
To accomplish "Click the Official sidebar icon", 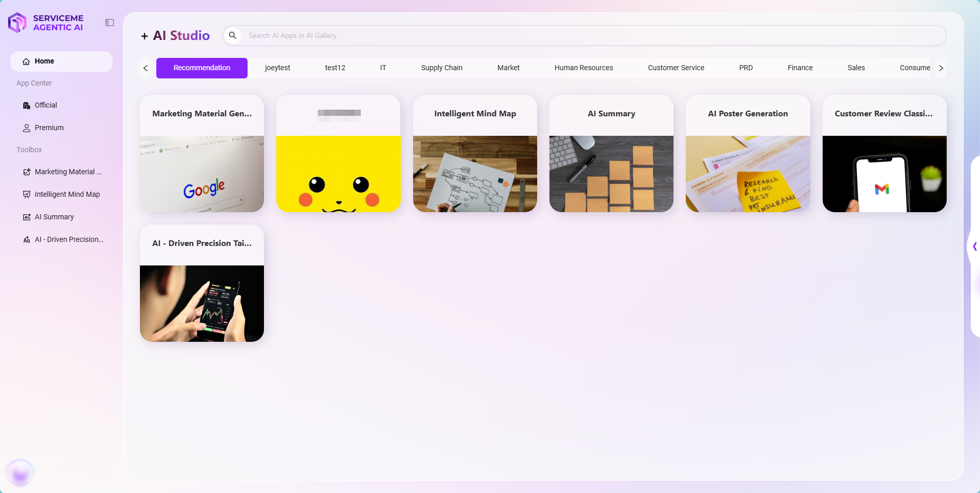I will (27, 106).
